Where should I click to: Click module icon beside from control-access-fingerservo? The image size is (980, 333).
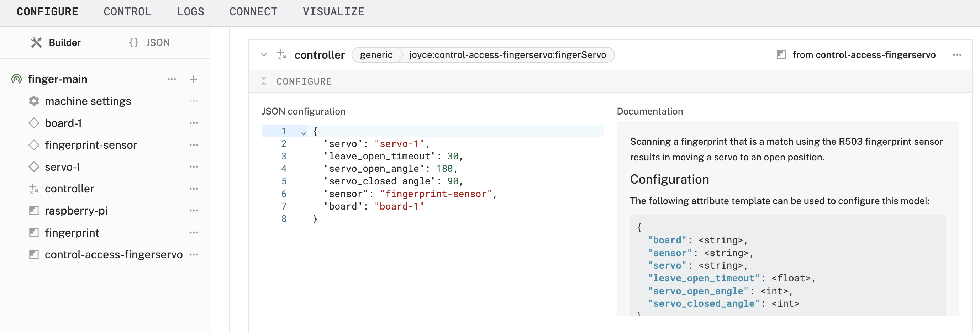click(x=781, y=55)
